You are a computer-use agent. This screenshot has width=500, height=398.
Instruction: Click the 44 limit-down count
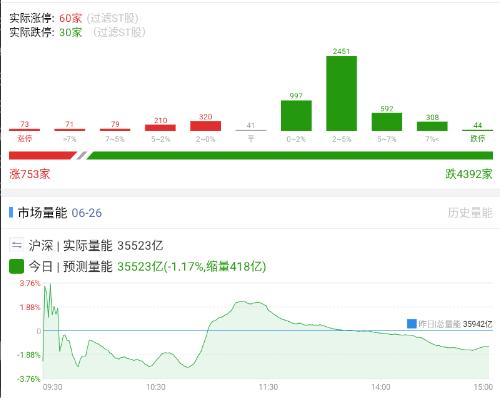[477, 125]
